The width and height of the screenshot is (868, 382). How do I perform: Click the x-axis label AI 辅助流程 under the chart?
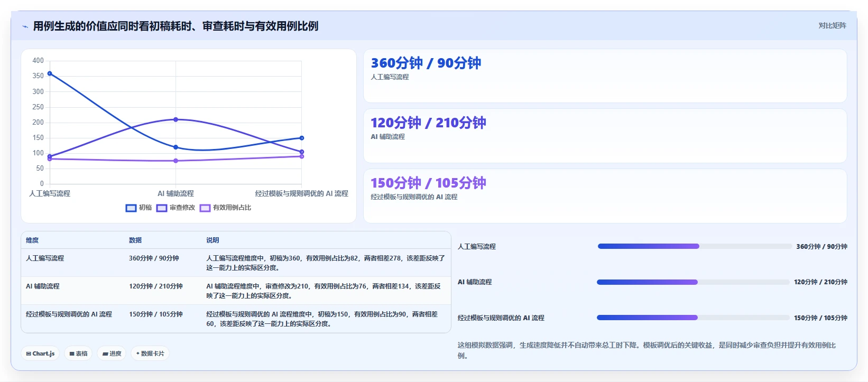176,193
